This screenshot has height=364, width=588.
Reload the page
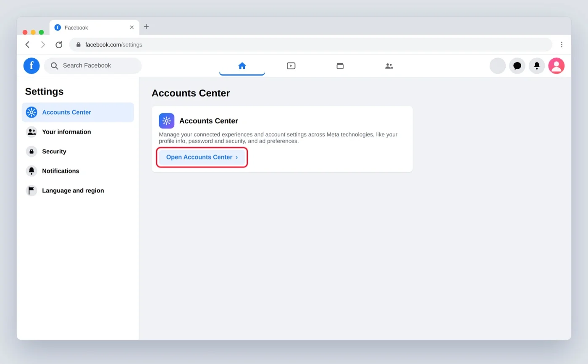point(59,45)
